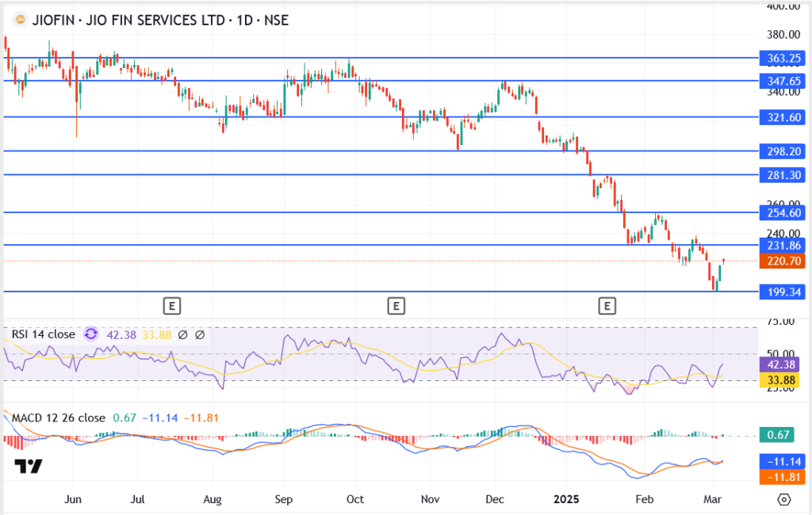812x515 pixels.
Task: Select the RSI 14 close indicator title
Action: click(x=44, y=334)
